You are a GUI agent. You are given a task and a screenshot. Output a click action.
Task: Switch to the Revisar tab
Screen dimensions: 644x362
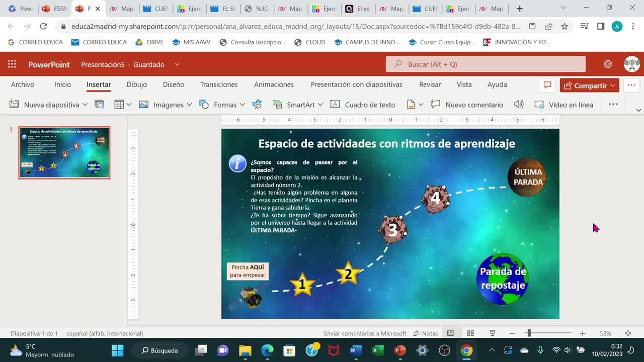(x=430, y=84)
